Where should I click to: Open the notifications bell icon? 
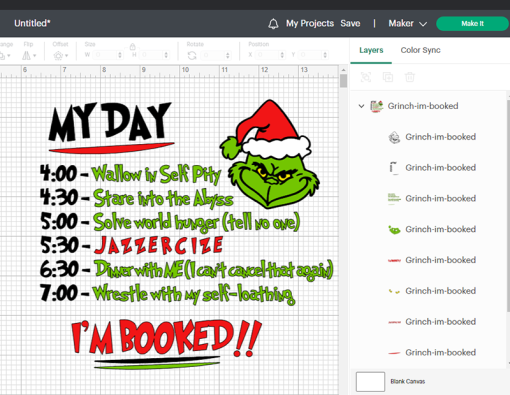pos(273,24)
